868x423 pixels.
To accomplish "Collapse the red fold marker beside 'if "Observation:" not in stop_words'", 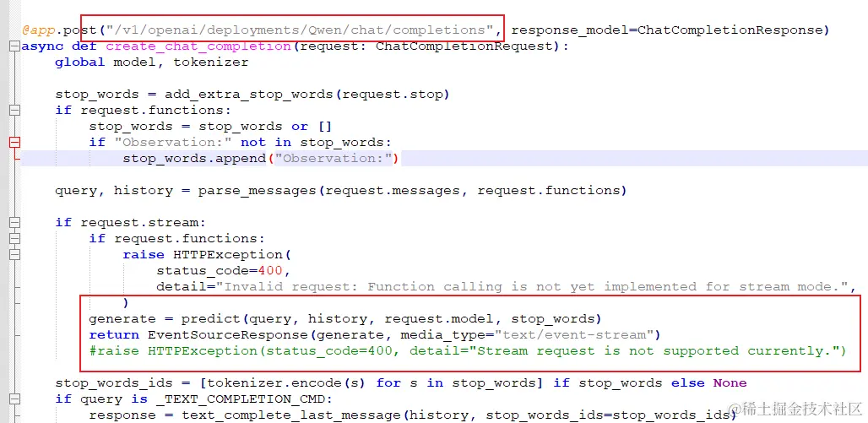I will 15,143.
